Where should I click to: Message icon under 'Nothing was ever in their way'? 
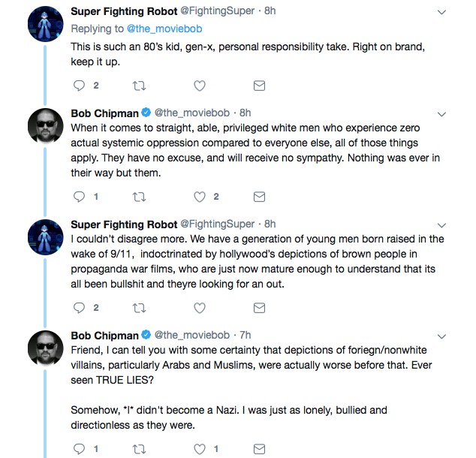click(259, 197)
